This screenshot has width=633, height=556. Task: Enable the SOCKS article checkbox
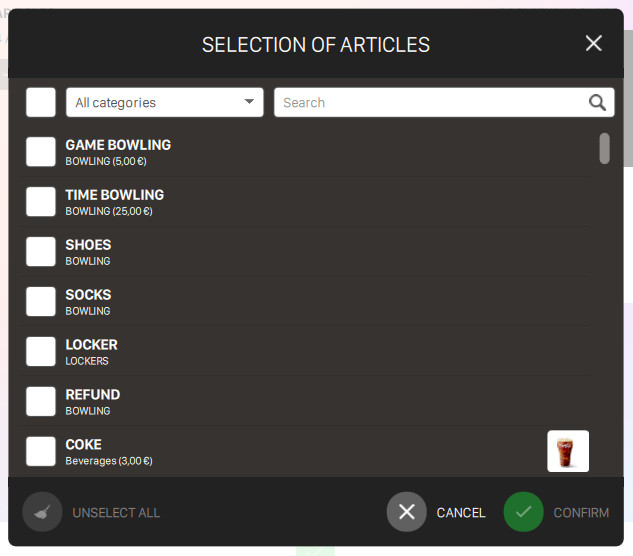(41, 302)
